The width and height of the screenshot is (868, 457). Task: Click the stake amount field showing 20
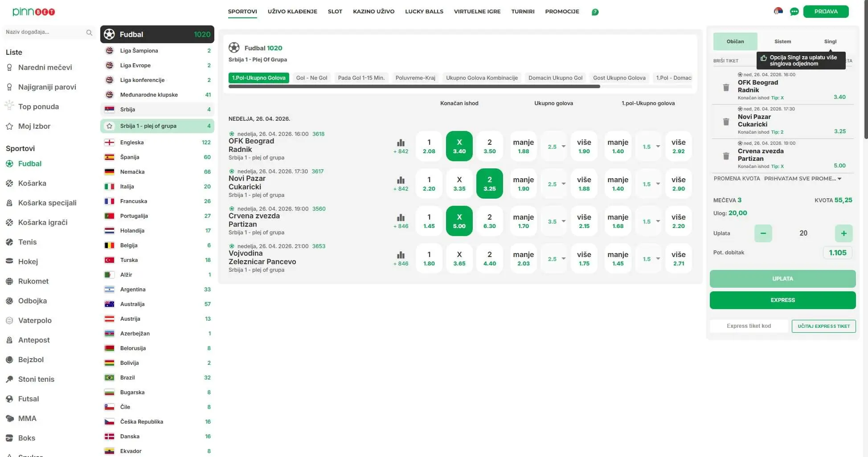[803, 233]
